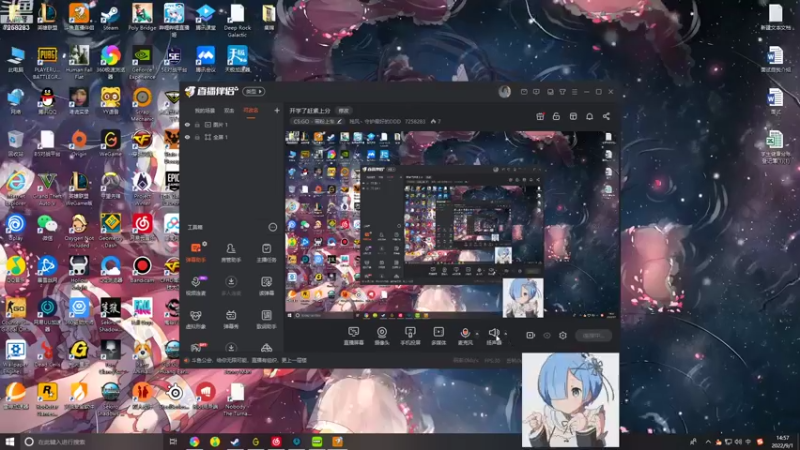Add a phone screen-cast source
Viewport: 800px width, 450px height.
[x=410, y=336]
